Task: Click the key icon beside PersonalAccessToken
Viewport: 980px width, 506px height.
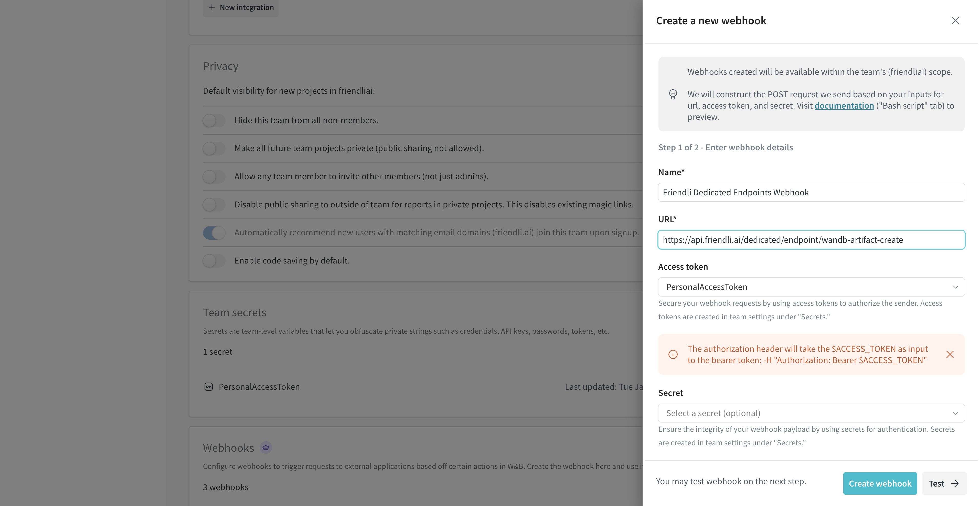Action: point(208,386)
